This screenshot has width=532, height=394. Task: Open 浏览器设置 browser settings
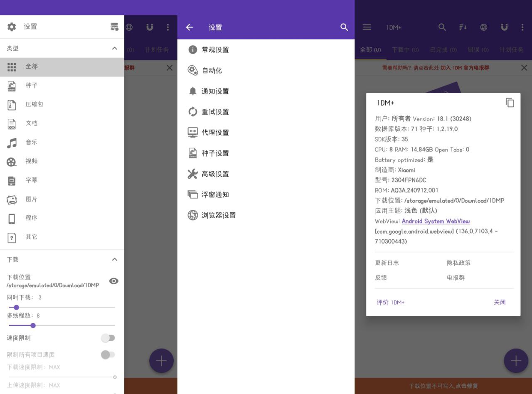[266, 215]
